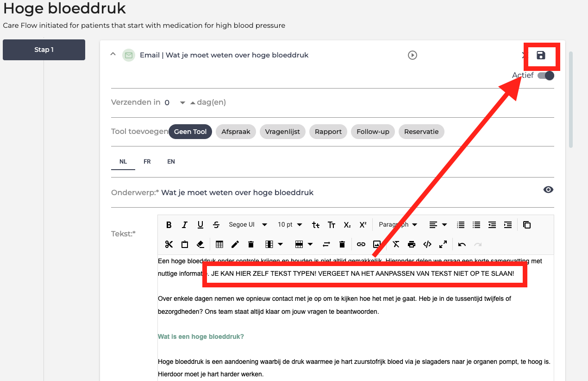Viewport: 588px width, 381px height.
Task: Switch to the FR language tab
Action: 147,162
